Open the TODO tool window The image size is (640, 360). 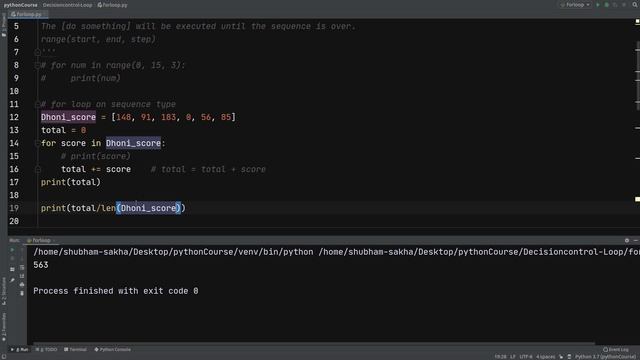tap(47, 349)
